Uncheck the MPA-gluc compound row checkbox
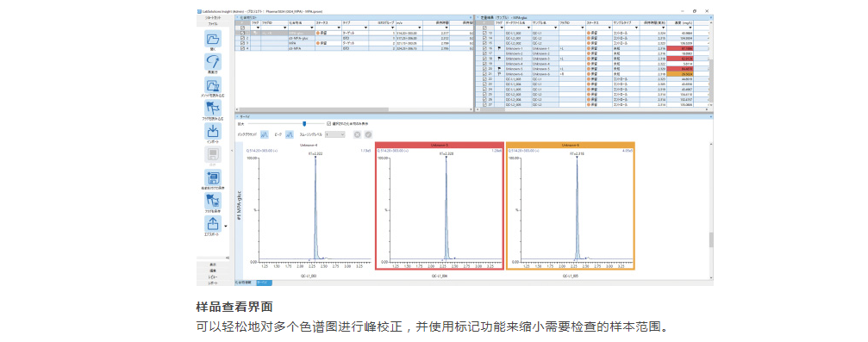The width and height of the screenshot is (868, 342). 242,34
